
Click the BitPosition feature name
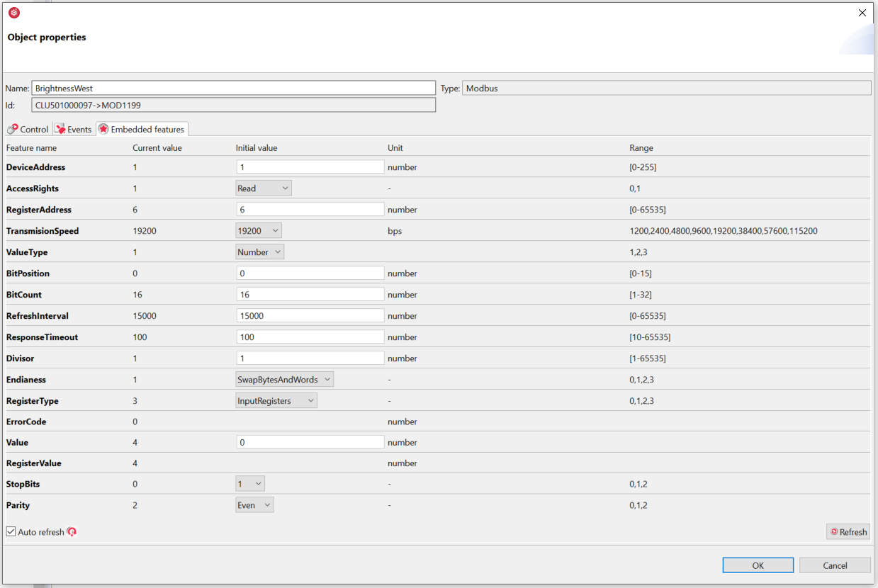[x=28, y=273]
